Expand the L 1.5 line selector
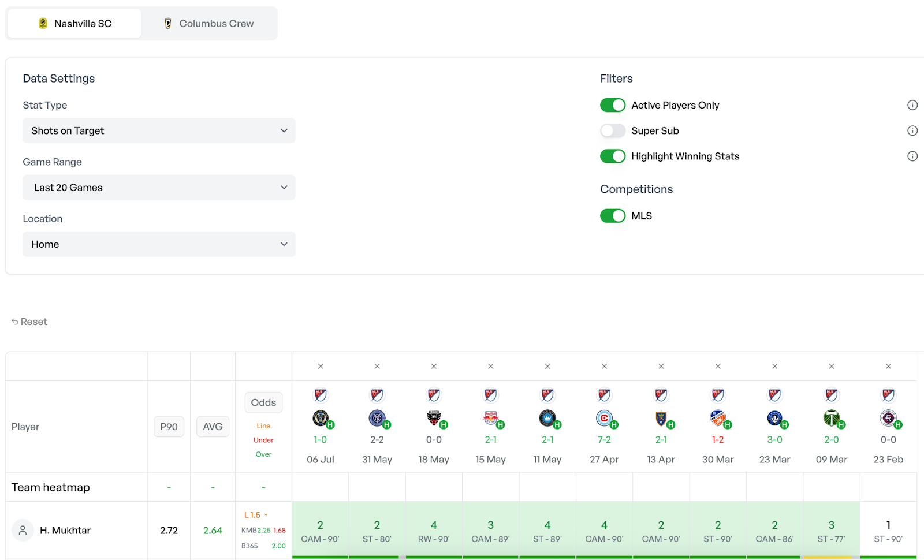Screen dimensions: 924x560 coord(256,515)
